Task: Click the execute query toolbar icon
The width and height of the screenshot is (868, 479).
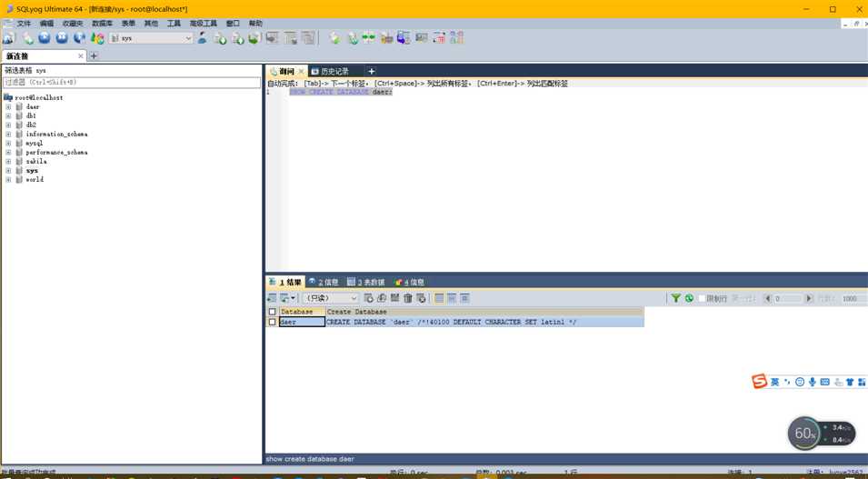Action: [45, 37]
